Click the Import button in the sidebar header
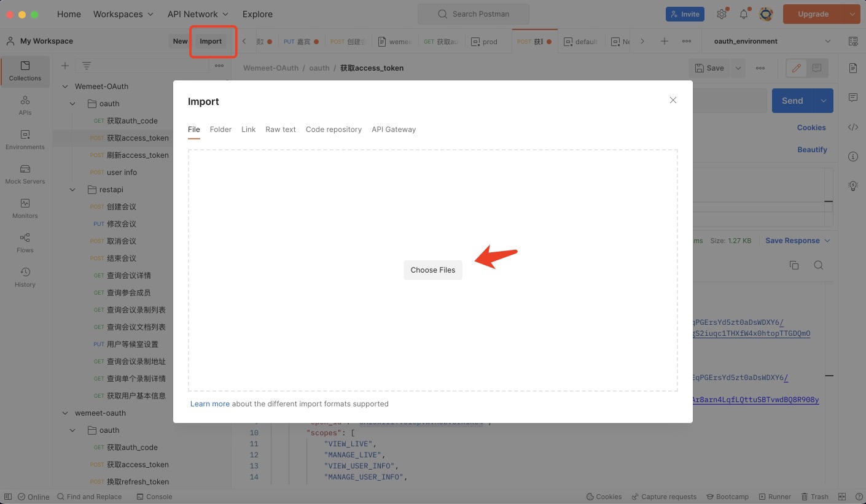The width and height of the screenshot is (866, 504). (x=211, y=41)
